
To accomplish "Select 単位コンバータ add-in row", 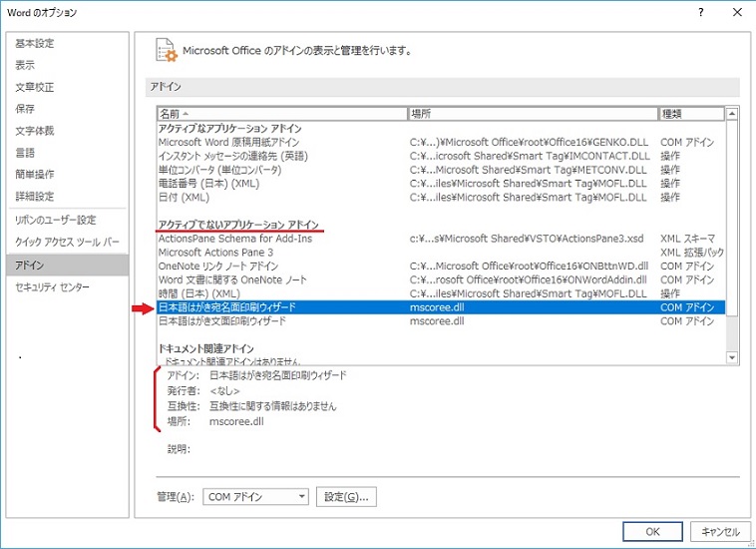I will (x=441, y=170).
